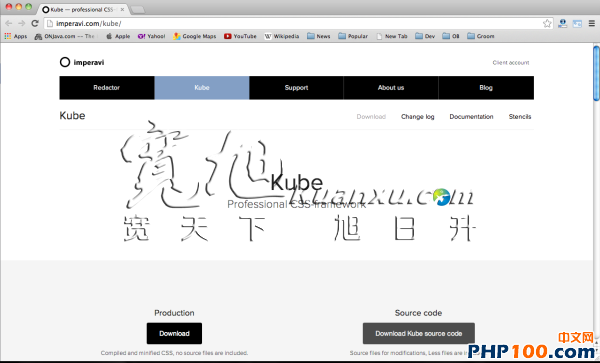Expand the OB bookmarks folder

tap(451, 36)
